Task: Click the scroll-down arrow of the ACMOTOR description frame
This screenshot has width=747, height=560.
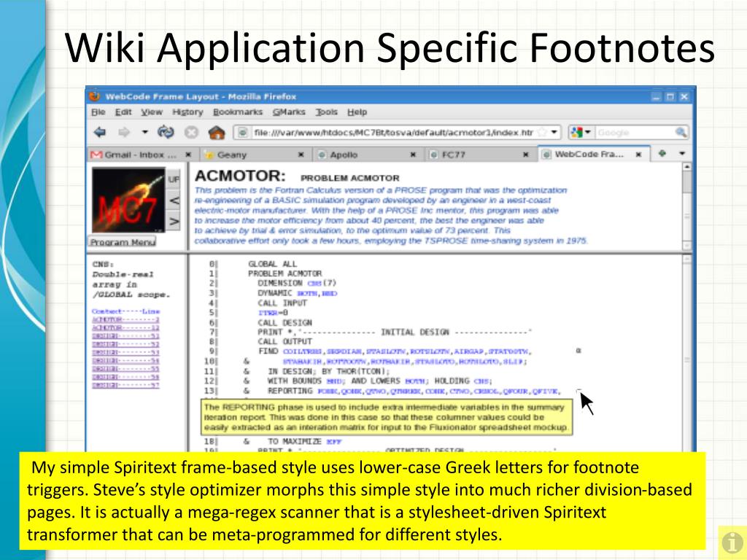Action: [686, 246]
